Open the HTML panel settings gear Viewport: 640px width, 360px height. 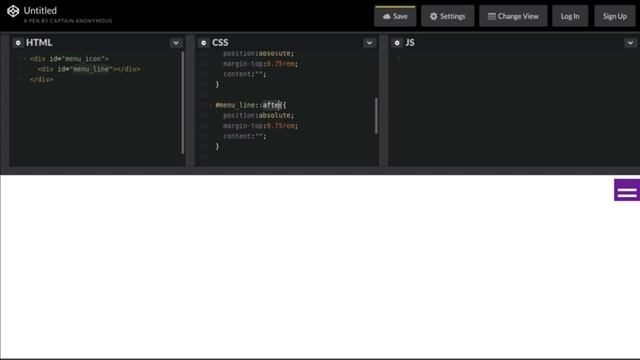tap(18, 42)
